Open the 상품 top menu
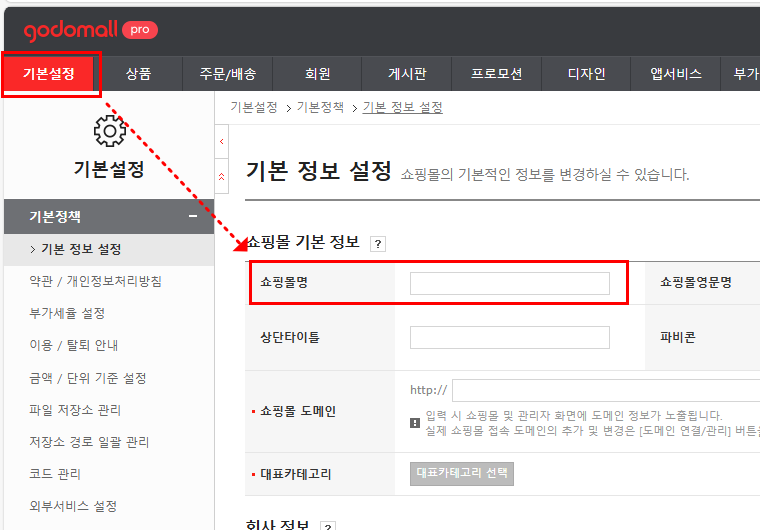 click(x=139, y=74)
